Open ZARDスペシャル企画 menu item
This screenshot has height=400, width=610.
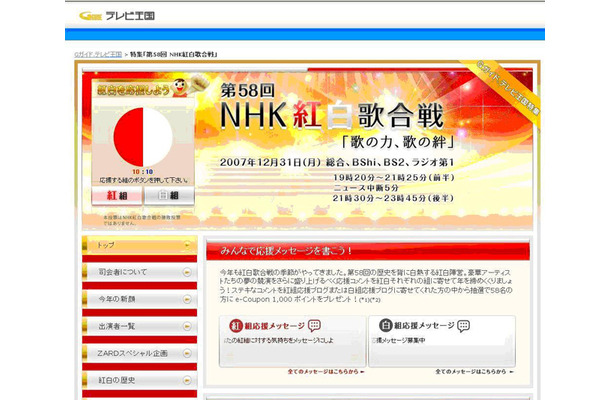[x=139, y=353]
